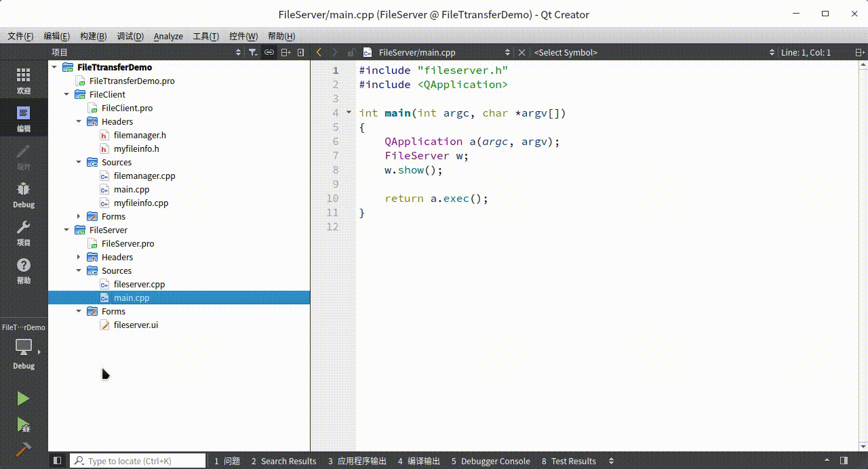Close the project side panel
868x469 pixels.
tap(301, 52)
